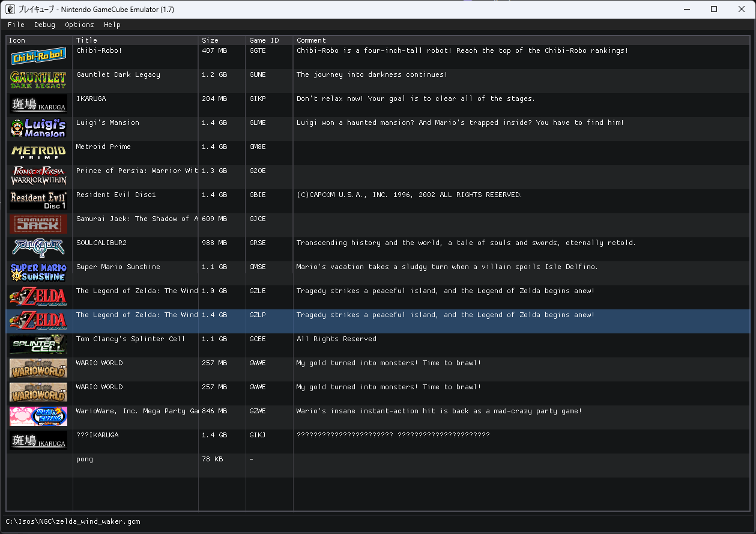
Task: Click the Luigi's Mansion banner icon
Action: pos(38,129)
